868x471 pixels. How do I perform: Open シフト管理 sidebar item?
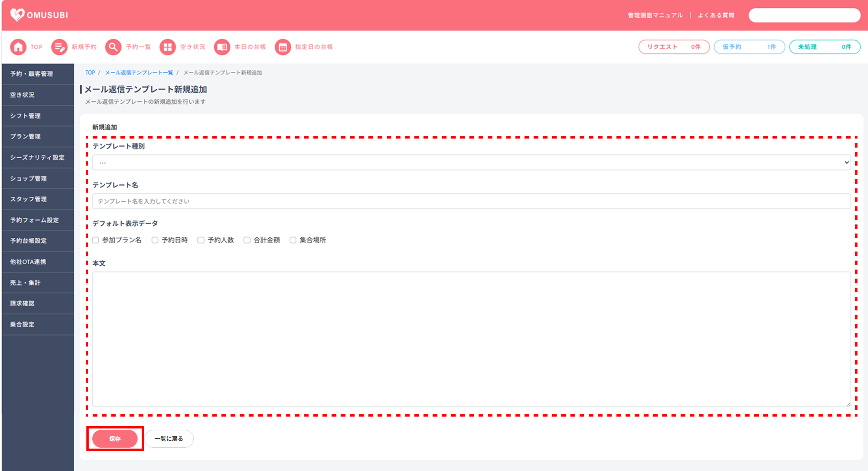(x=38, y=116)
